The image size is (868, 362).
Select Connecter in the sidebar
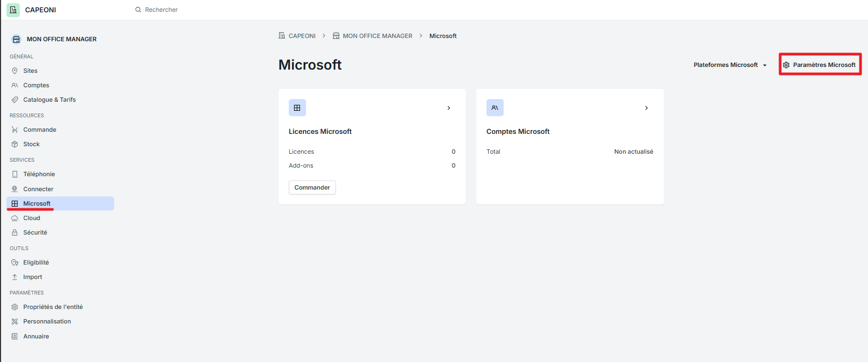click(60, 189)
